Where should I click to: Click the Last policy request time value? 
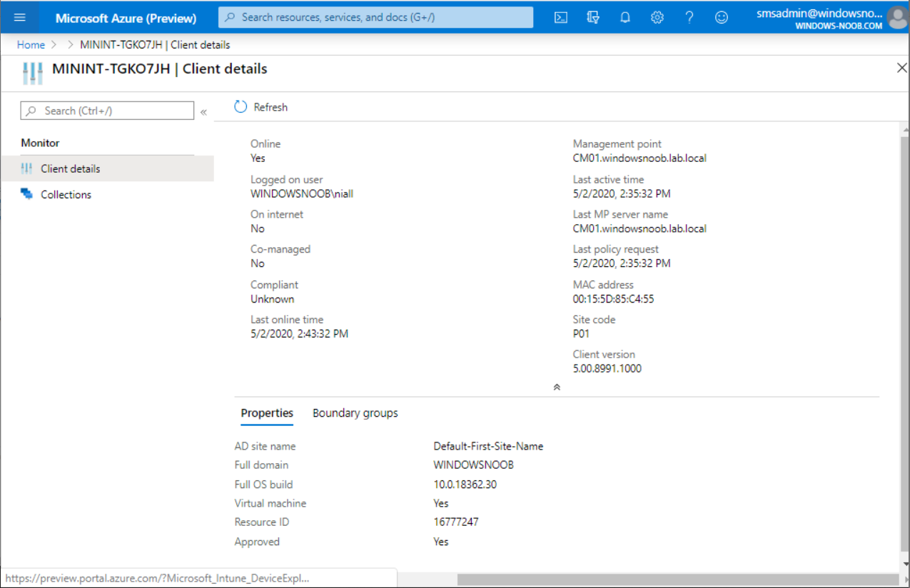click(622, 263)
